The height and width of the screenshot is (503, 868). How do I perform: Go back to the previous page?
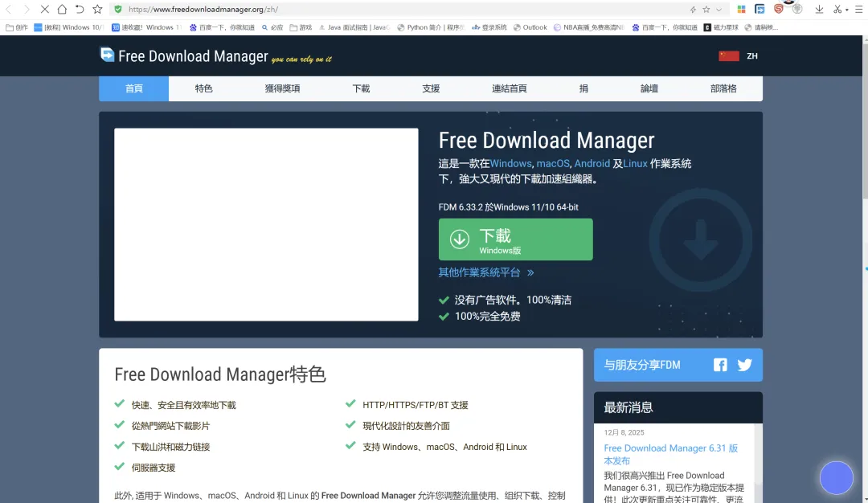tap(9, 10)
